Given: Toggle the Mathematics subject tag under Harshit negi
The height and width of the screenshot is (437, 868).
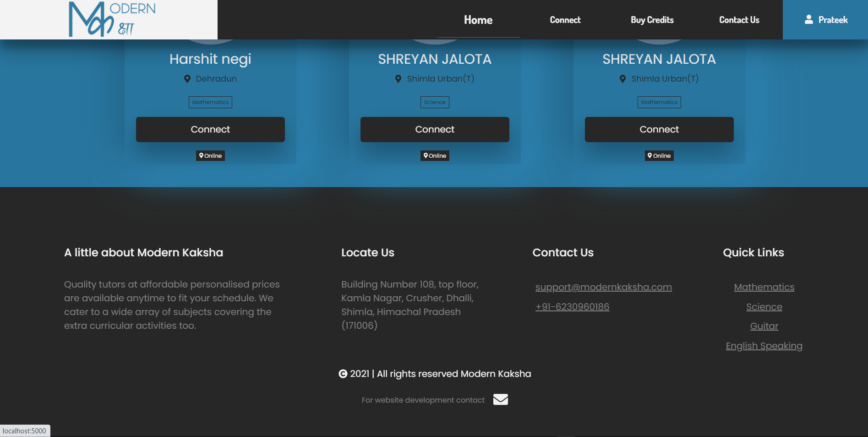Looking at the screenshot, I should pyautogui.click(x=210, y=102).
